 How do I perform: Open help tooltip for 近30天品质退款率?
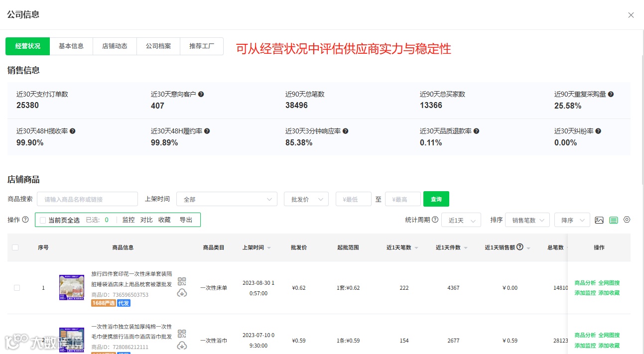pos(476,131)
